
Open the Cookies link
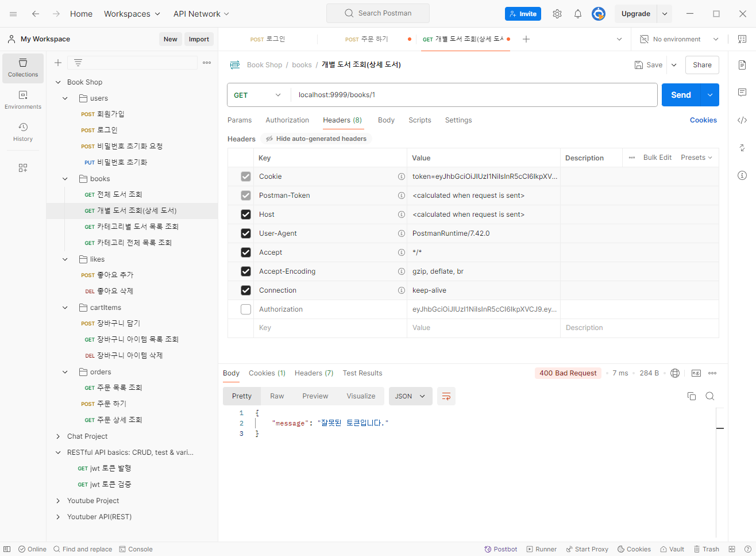(703, 120)
